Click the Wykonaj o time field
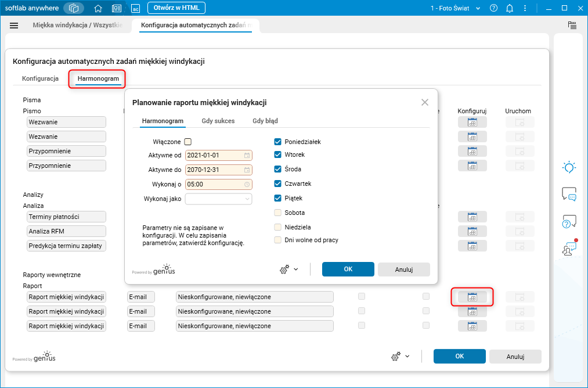Viewport: 588px width, 388px height. [215, 184]
